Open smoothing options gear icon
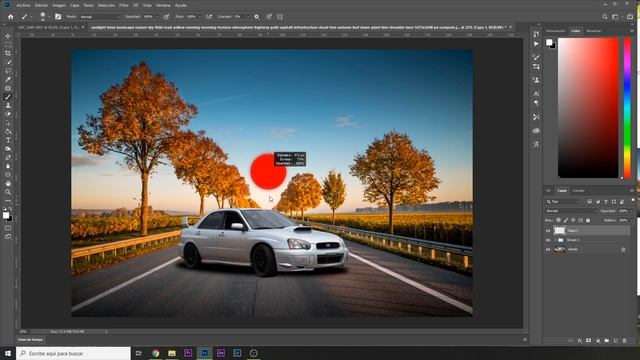 (256, 17)
